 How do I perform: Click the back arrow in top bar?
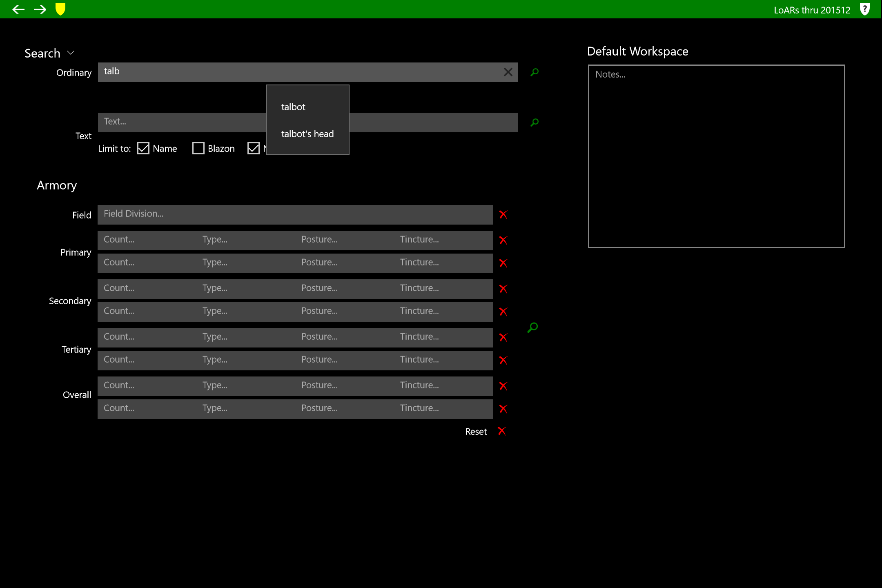point(18,9)
